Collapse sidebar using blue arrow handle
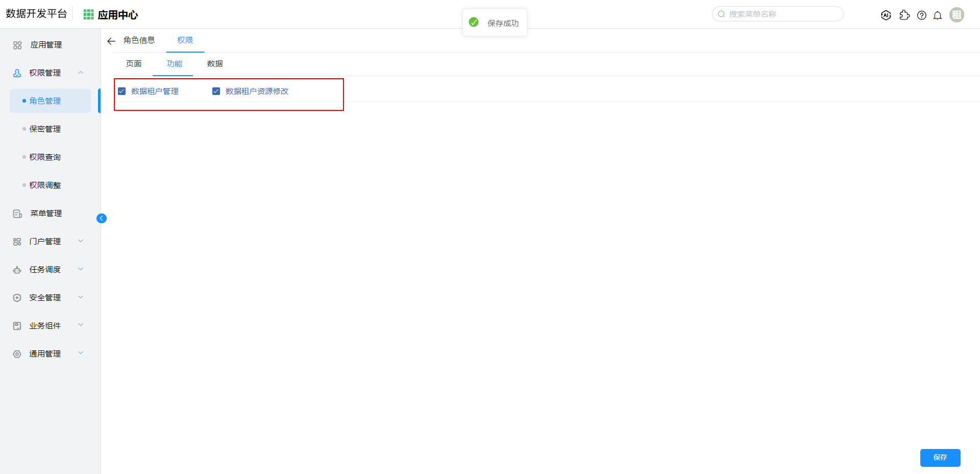Image resolution: width=980 pixels, height=474 pixels. point(102,219)
